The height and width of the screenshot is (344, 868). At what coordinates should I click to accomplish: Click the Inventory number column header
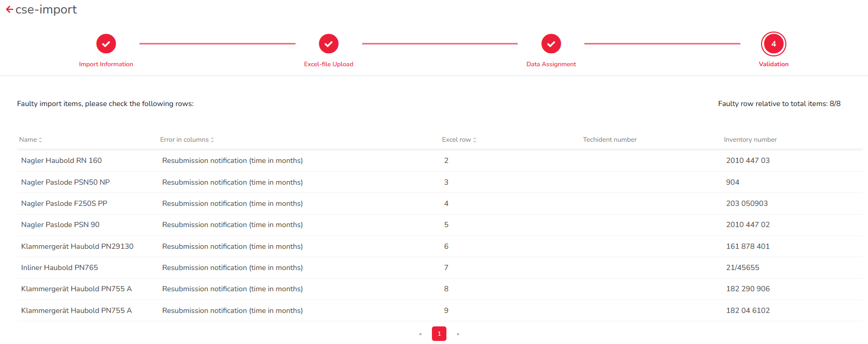750,140
